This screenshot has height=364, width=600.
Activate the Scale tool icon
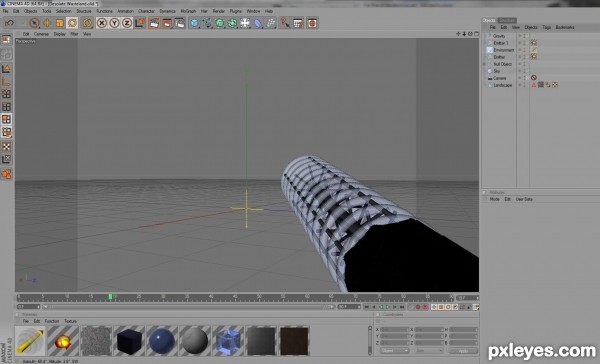(x=60, y=23)
